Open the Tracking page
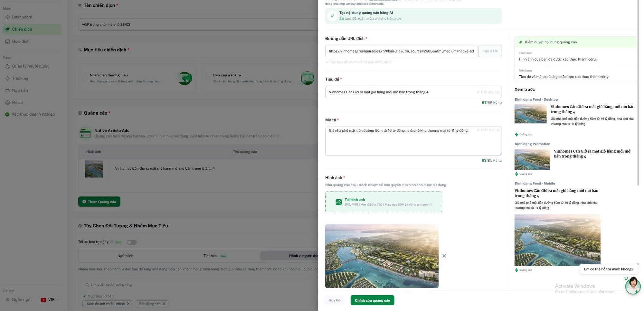 click(x=20, y=78)
